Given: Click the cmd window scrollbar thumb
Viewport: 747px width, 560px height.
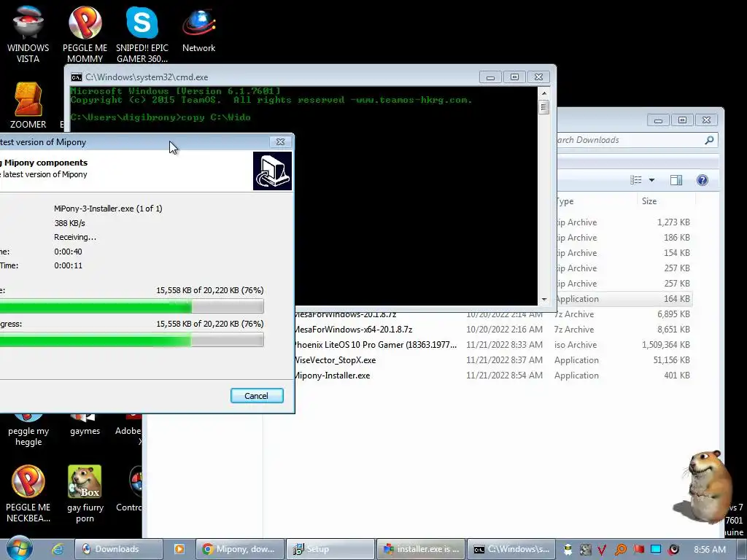Looking at the screenshot, I should click(543, 107).
